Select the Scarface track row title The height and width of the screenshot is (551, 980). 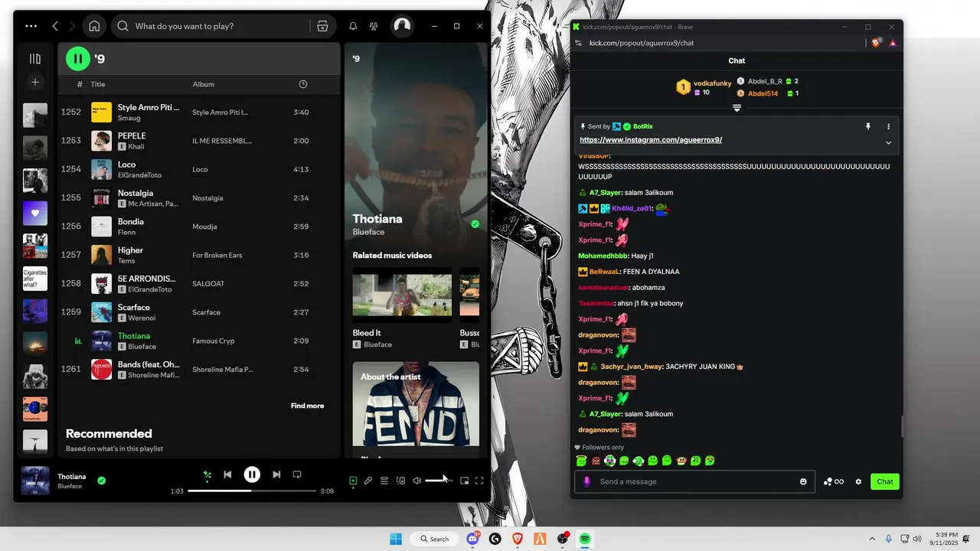click(134, 308)
